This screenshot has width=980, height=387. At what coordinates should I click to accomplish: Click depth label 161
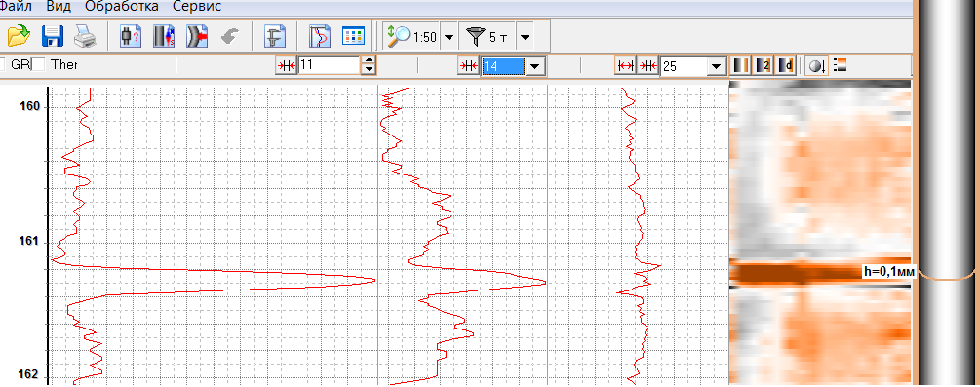coord(28,242)
